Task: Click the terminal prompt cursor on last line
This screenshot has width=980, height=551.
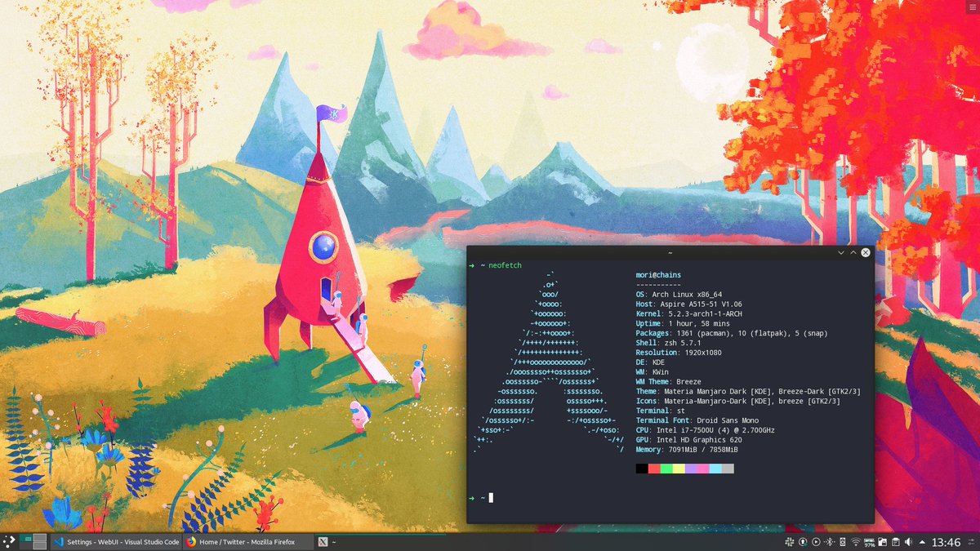Action: pyautogui.click(x=491, y=498)
